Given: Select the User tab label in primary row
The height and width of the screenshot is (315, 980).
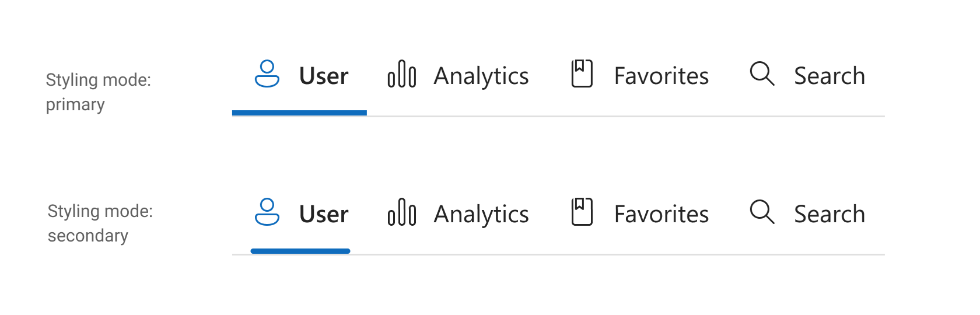Looking at the screenshot, I should point(324,76).
